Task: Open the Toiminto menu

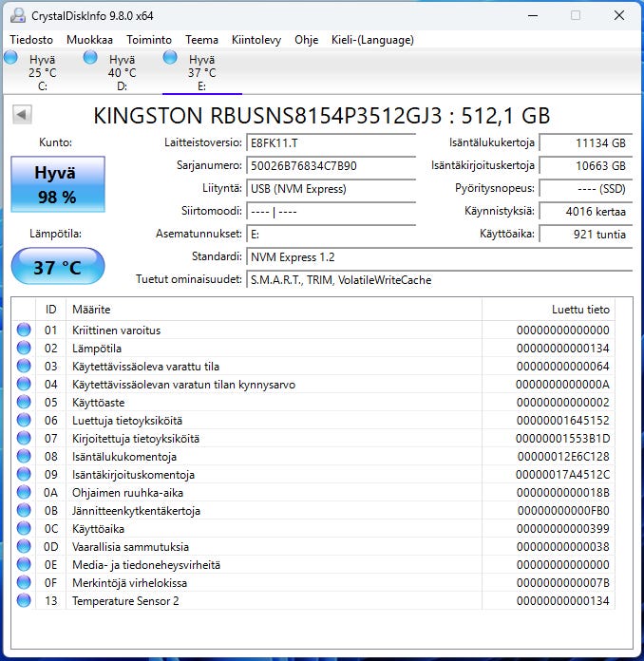Action: [x=149, y=40]
